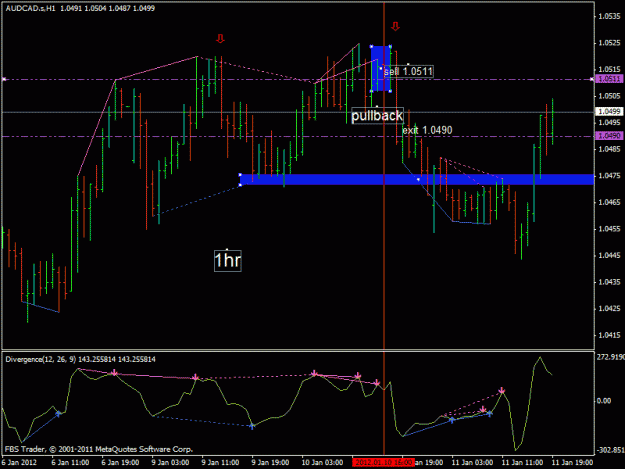Click the red down arrow above the sell zone
The image size is (625, 469).
(x=395, y=26)
